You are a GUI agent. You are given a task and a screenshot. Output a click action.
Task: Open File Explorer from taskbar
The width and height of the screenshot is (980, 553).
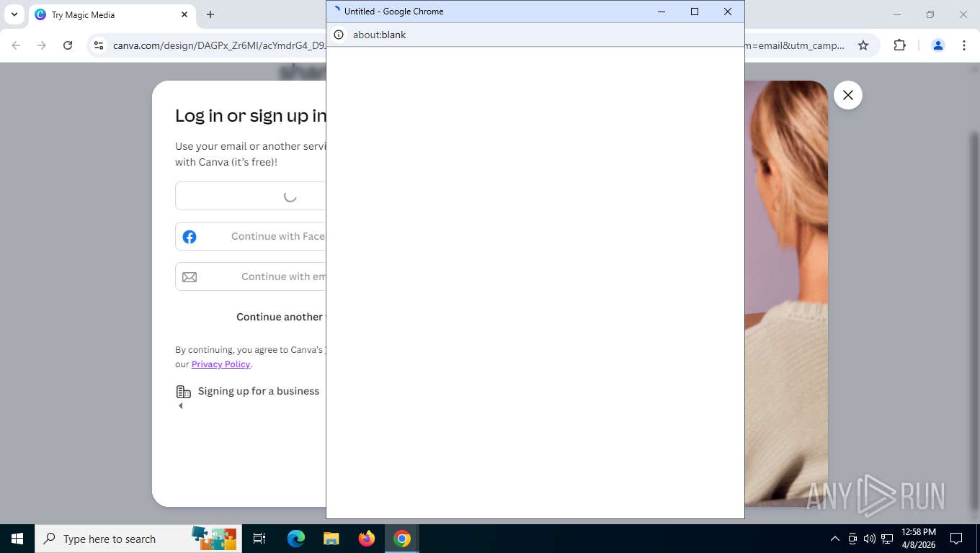pos(331,539)
